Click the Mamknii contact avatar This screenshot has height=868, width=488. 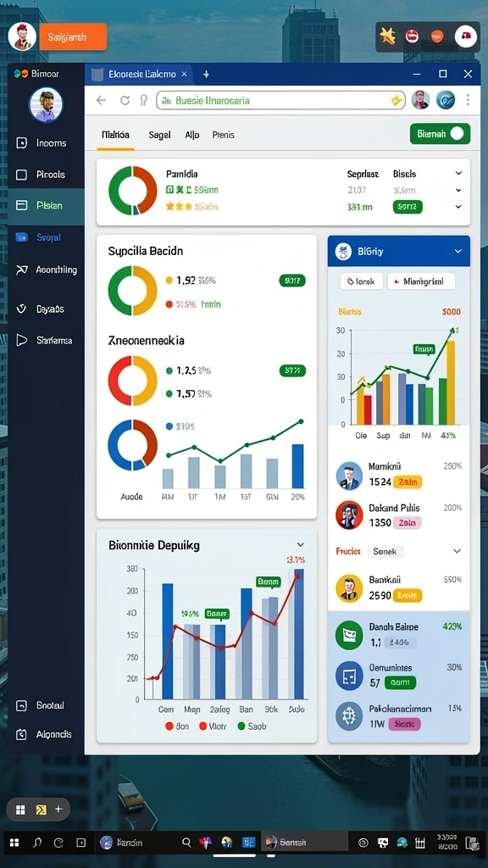[x=349, y=476]
